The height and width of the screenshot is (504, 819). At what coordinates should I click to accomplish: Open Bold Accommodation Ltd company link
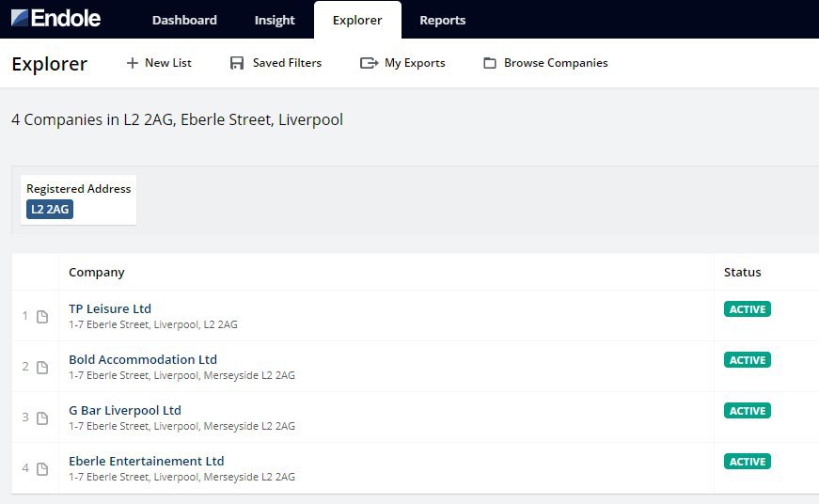[143, 359]
